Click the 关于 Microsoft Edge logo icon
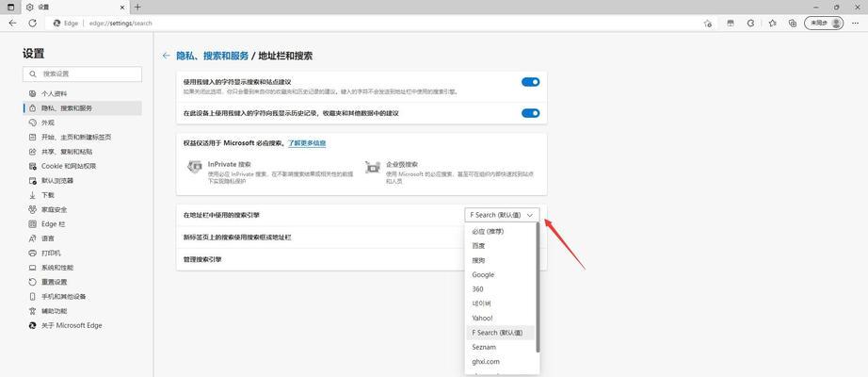 [32, 325]
